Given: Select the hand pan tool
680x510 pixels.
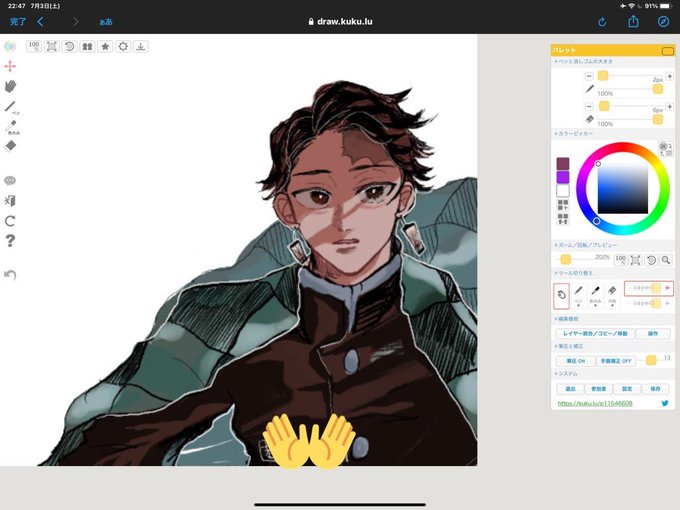Looking at the screenshot, I should (x=10, y=86).
